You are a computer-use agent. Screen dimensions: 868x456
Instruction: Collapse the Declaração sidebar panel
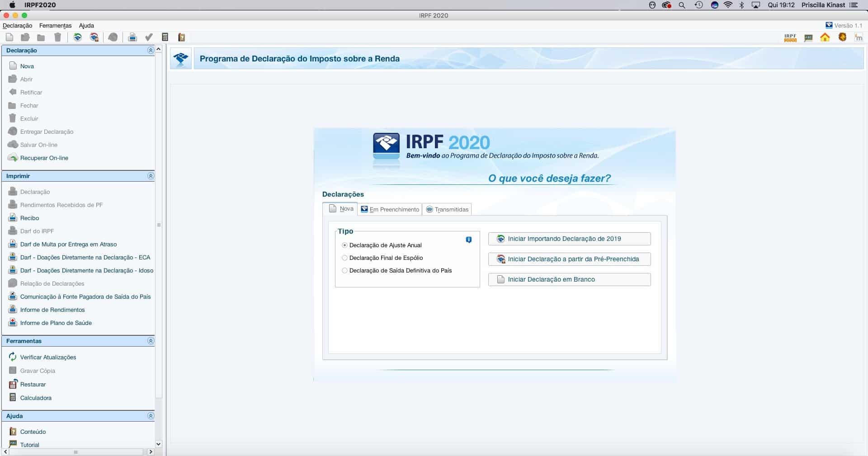click(x=151, y=50)
